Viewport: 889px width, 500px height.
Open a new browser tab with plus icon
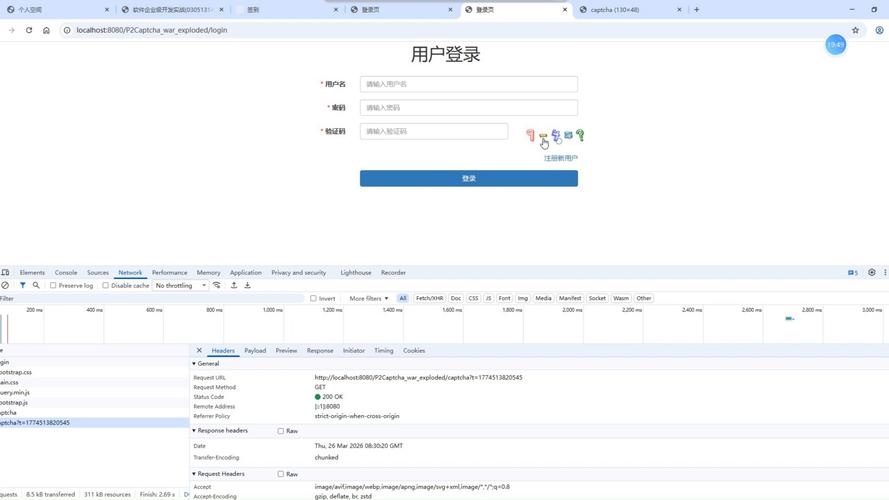coord(697,10)
